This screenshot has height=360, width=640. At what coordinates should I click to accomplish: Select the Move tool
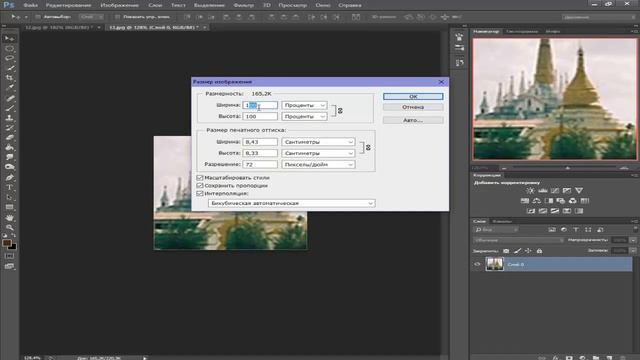(x=9, y=38)
